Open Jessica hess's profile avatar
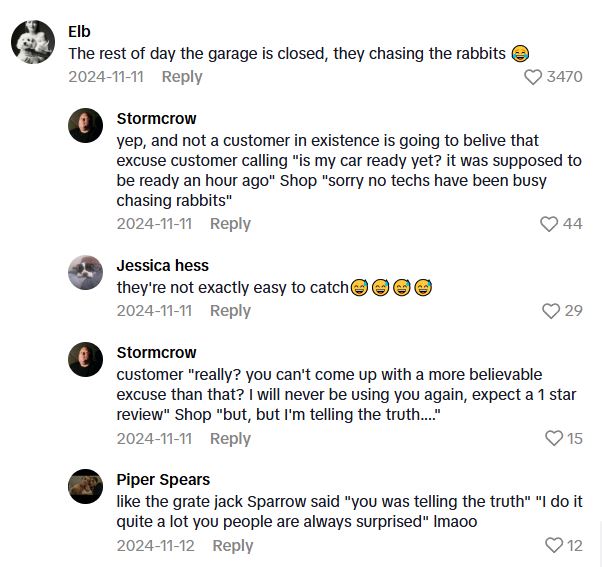Screen dimensions: 602x567 [86, 273]
